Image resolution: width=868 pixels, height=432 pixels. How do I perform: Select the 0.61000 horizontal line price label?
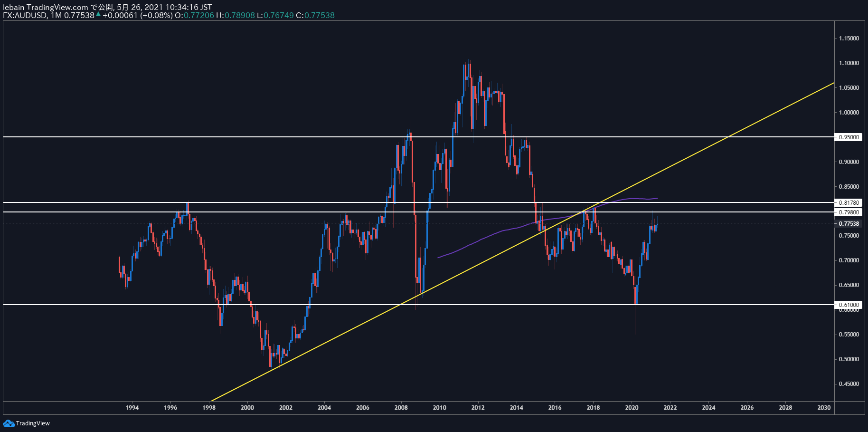click(849, 305)
